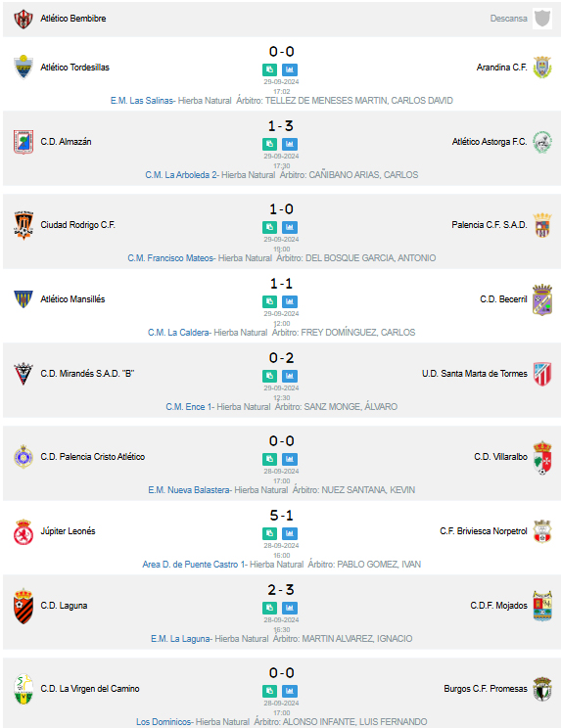Open green match report icon for Atlético Tordesillas game
Image resolution: width=561 pixels, height=728 pixels.
pyautogui.click(x=269, y=69)
